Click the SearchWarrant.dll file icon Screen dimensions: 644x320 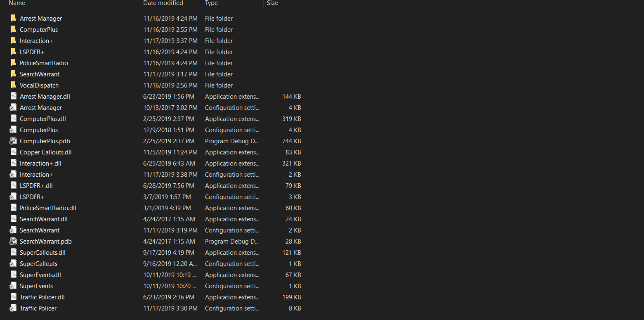pyautogui.click(x=13, y=219)
